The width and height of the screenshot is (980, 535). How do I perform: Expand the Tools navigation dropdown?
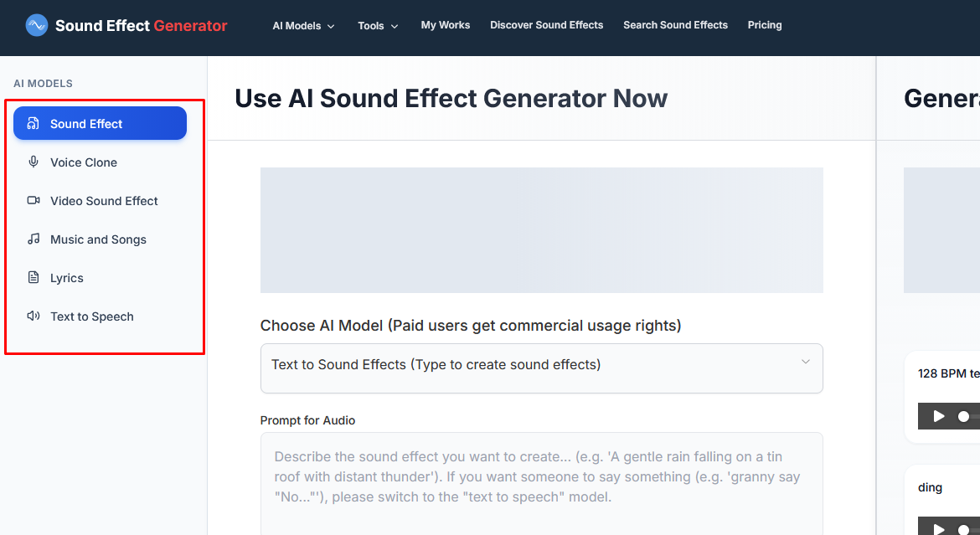378,26
